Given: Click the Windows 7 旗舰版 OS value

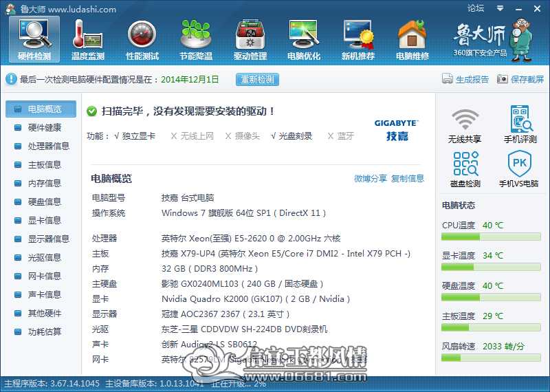Looking at the screenshot, I should tap(244, 213).
